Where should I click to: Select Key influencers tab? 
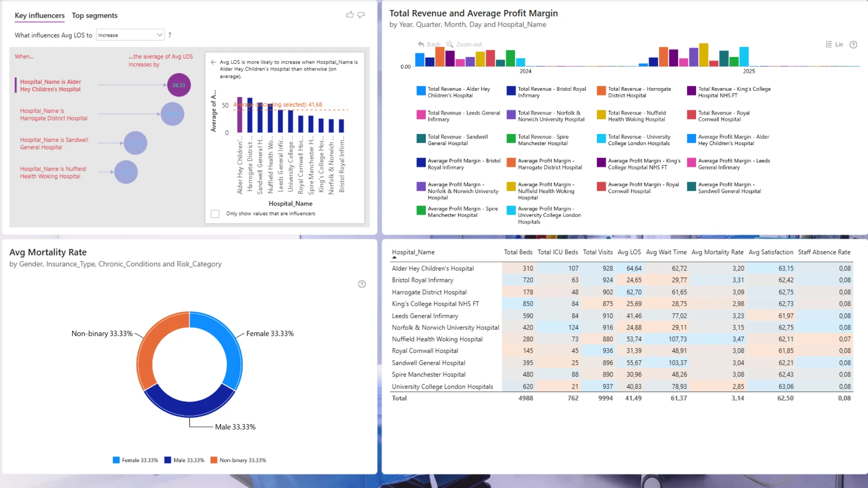39,15
